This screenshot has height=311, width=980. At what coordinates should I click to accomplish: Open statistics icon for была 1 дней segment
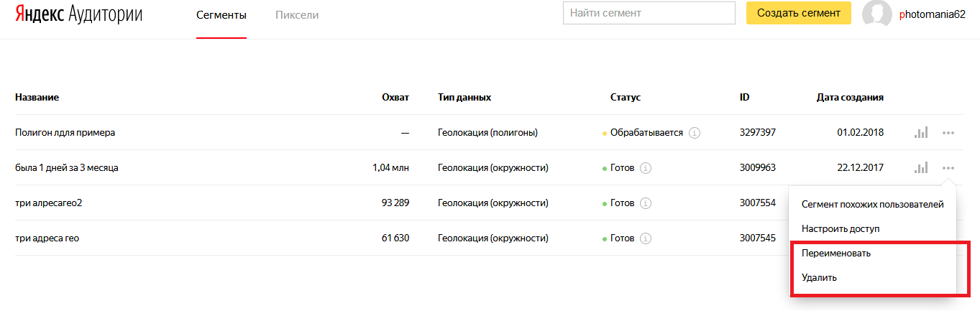click(921, 167)
